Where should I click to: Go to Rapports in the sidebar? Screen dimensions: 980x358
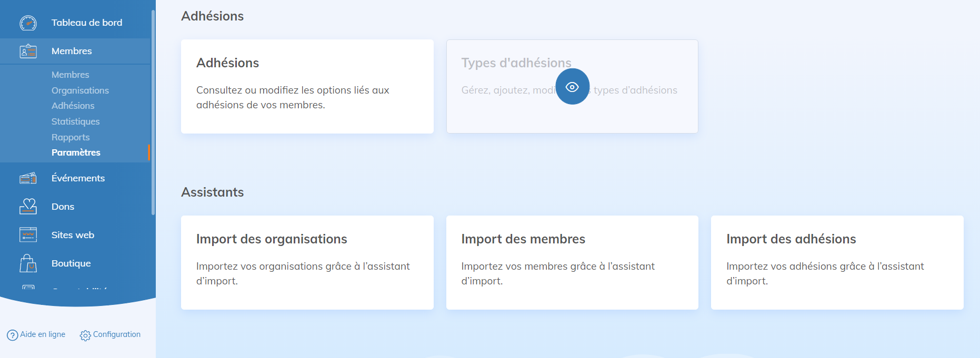click(71, 137)
